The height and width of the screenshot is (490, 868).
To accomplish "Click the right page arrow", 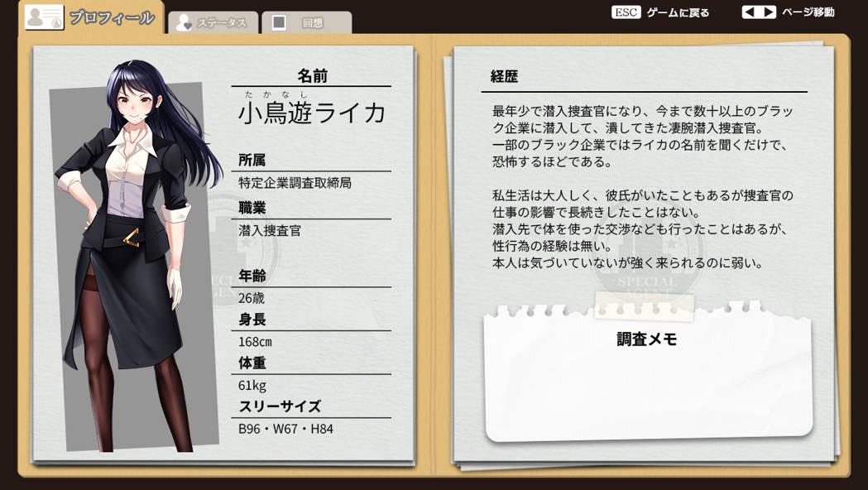I will click(x=769, y=12).
